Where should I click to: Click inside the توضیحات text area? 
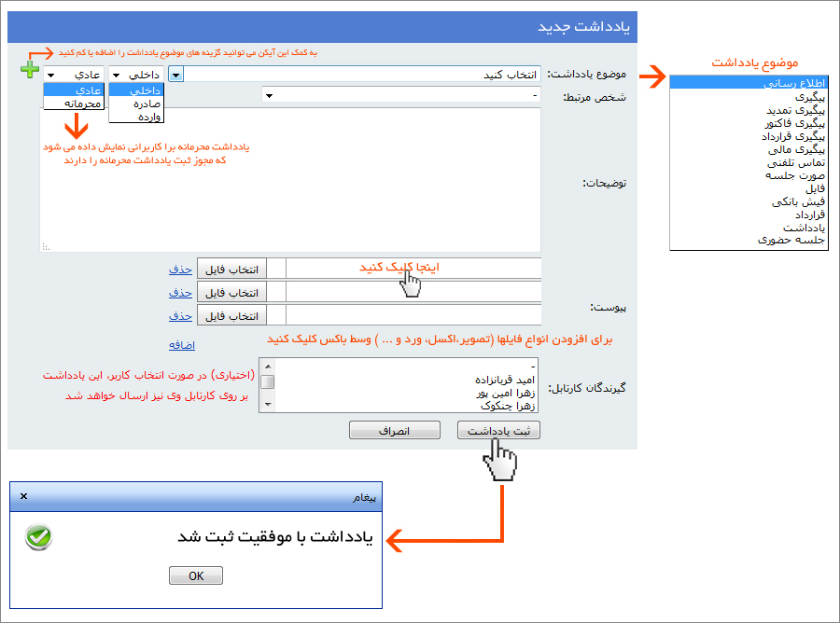[x=290, y=180]
